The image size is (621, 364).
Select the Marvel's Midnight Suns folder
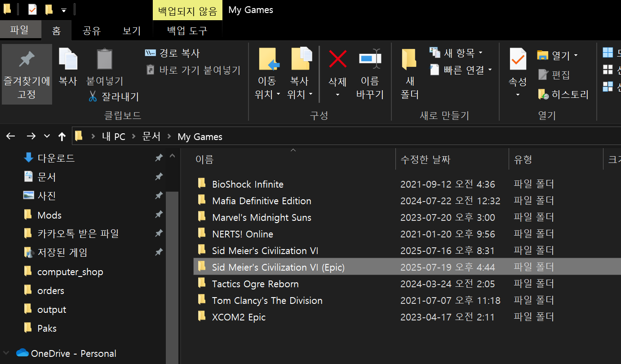pyautogui.click(x=262, y=217)
